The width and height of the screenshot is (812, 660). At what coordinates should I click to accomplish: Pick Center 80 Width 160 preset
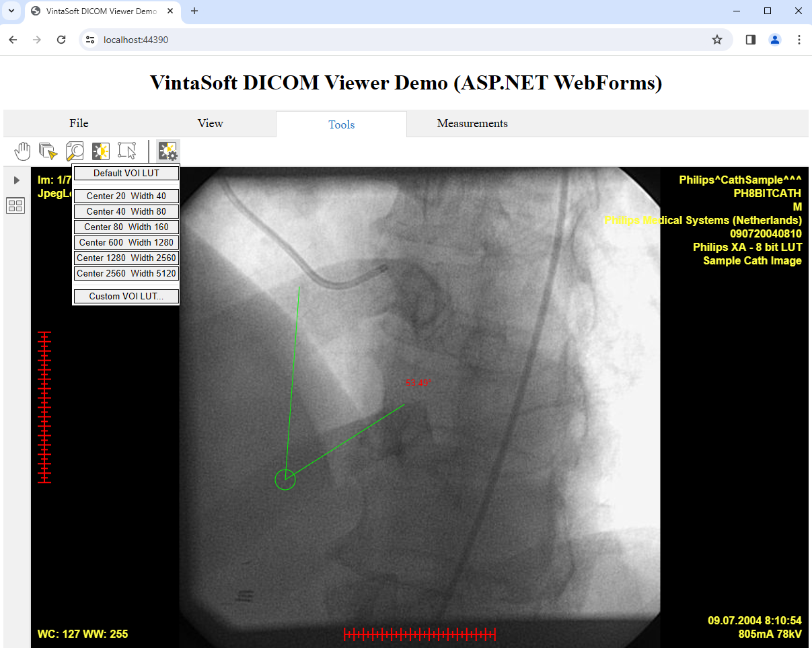click(126, 227)
